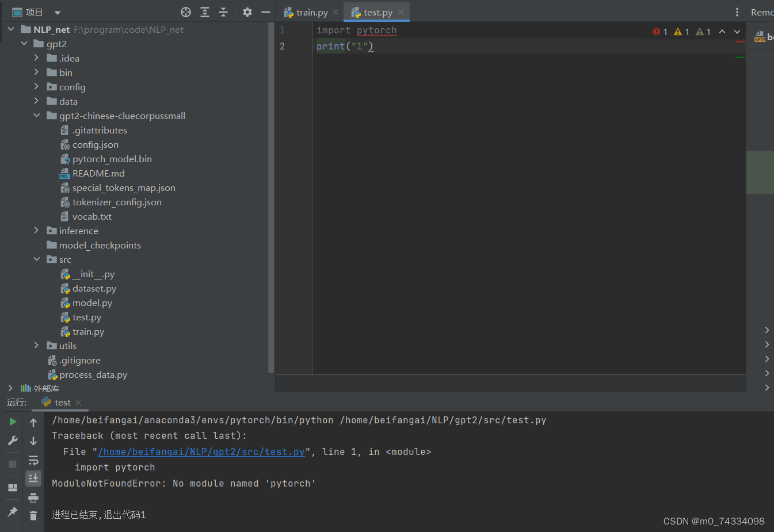Image resolution: width=774 pixels, height=532 pixels.
Task: Collapse all nodes in the project tree
Action: [x=223, y=12]
